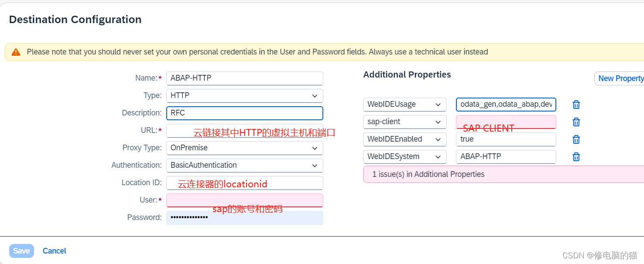This screenshot has height=264, width=644.
Task: Click the warning icon in notice bar
Action: click(x=16, y=52)
